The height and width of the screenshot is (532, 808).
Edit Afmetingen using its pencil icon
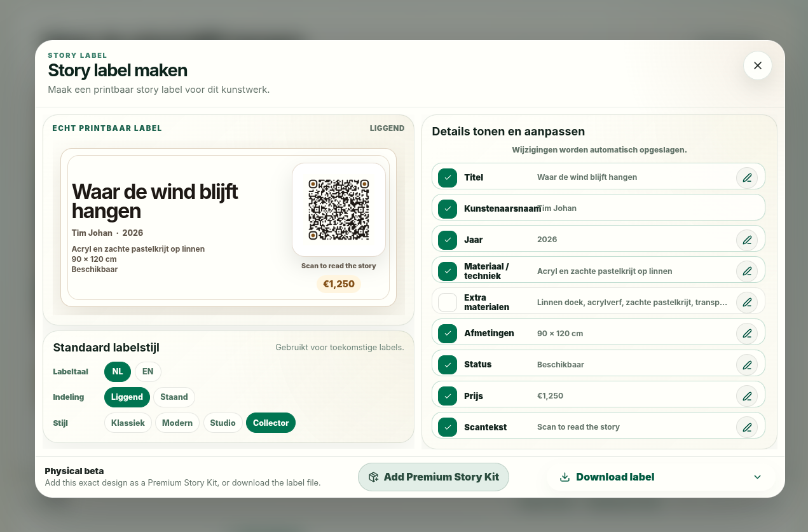tap(747, 333)
